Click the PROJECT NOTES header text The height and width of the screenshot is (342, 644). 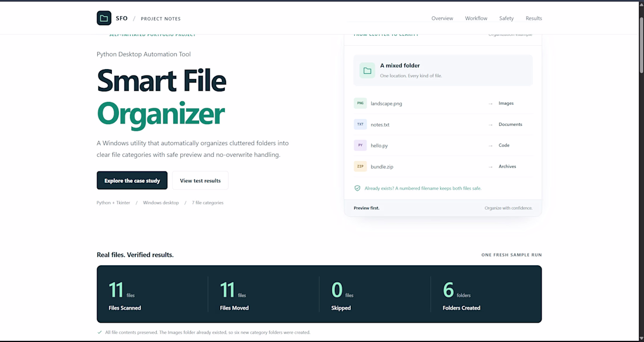160,19
